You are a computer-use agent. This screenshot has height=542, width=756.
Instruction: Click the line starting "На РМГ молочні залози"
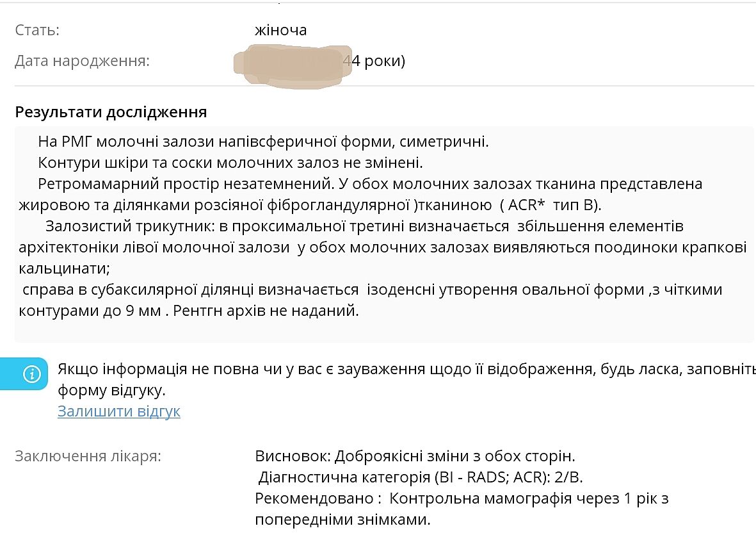pyautogui.click(x=262, y=141)
